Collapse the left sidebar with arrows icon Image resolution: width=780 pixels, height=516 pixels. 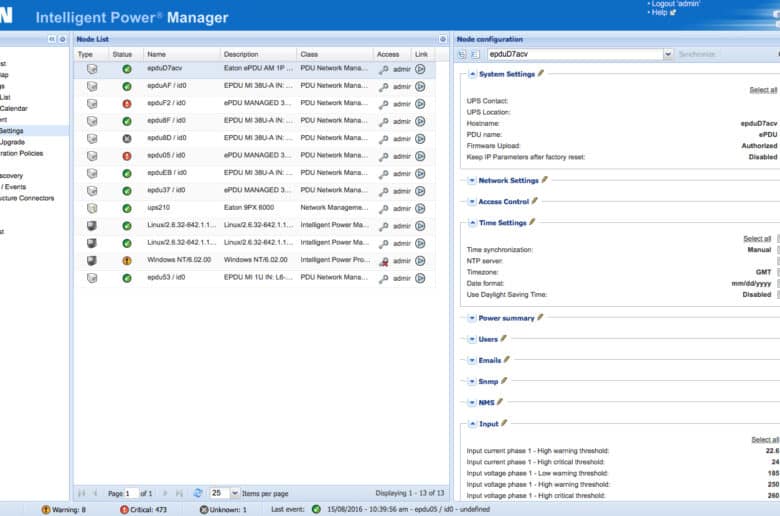[x=52, y=39]
